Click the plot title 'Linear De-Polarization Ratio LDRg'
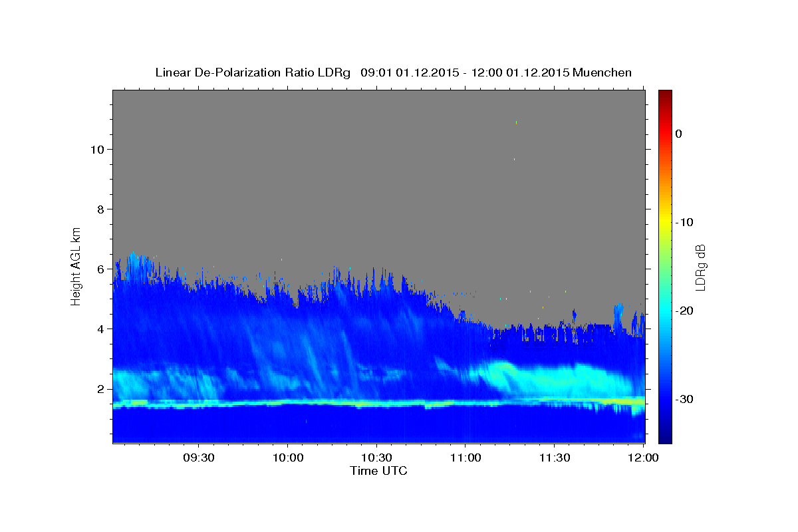Screen dimensions: 798x532 (252, 72)
